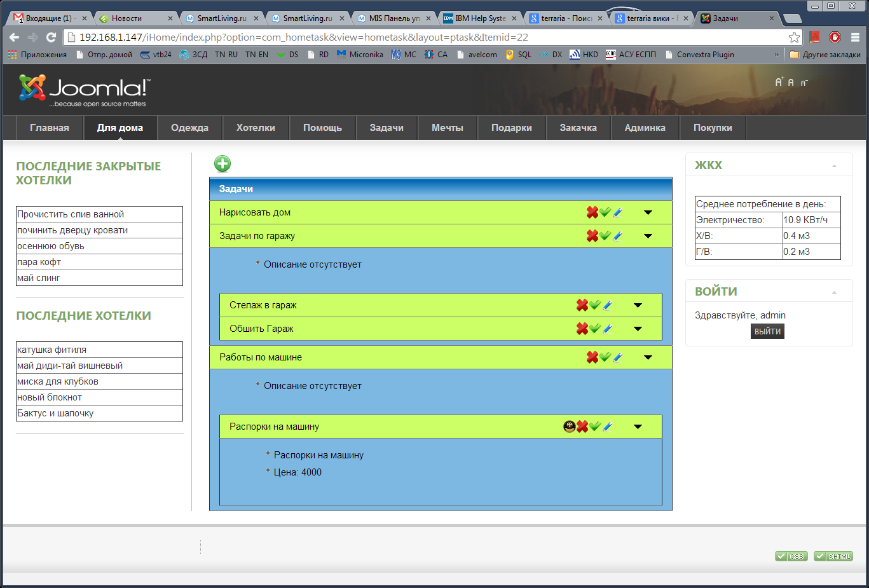
Task: Delete the 'Нарисовать дом' task with red X
Action: [592, 212]
